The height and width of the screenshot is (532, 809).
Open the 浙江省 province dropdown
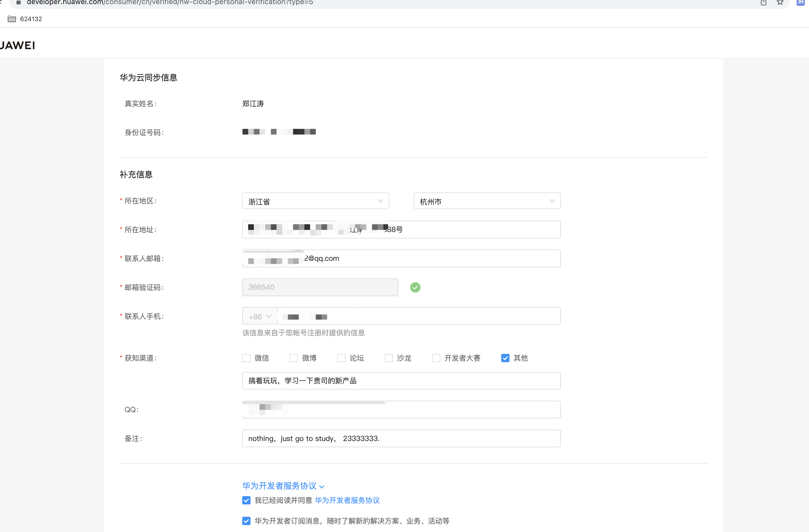[315, 201]
